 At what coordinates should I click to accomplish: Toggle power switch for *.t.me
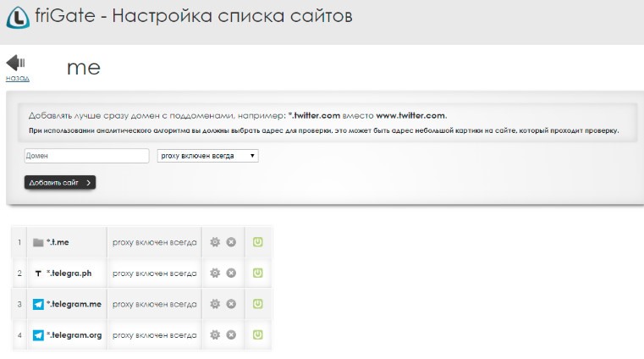(x=257, y=242)
